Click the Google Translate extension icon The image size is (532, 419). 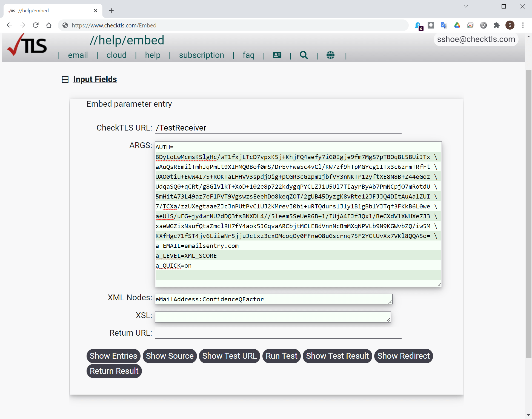tap(444, 25)
